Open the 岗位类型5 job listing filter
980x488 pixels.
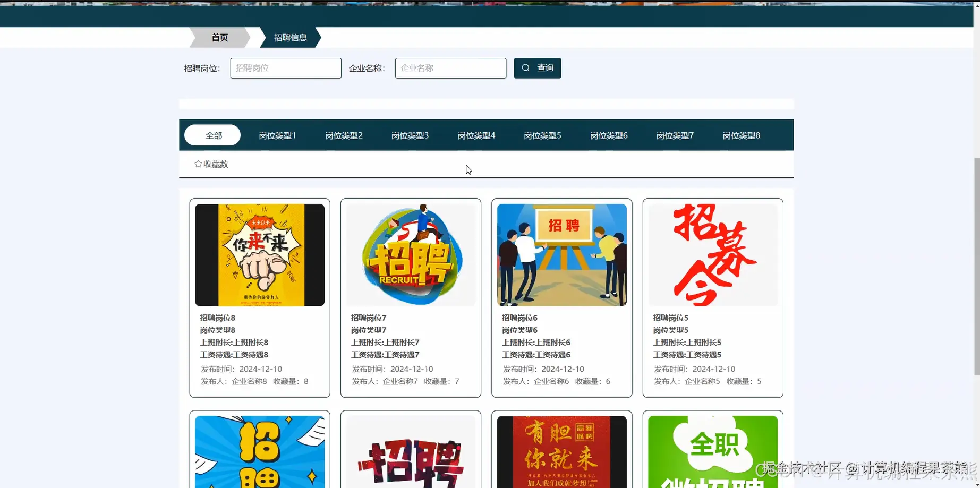pyautogui.click(x=542, y=135)
